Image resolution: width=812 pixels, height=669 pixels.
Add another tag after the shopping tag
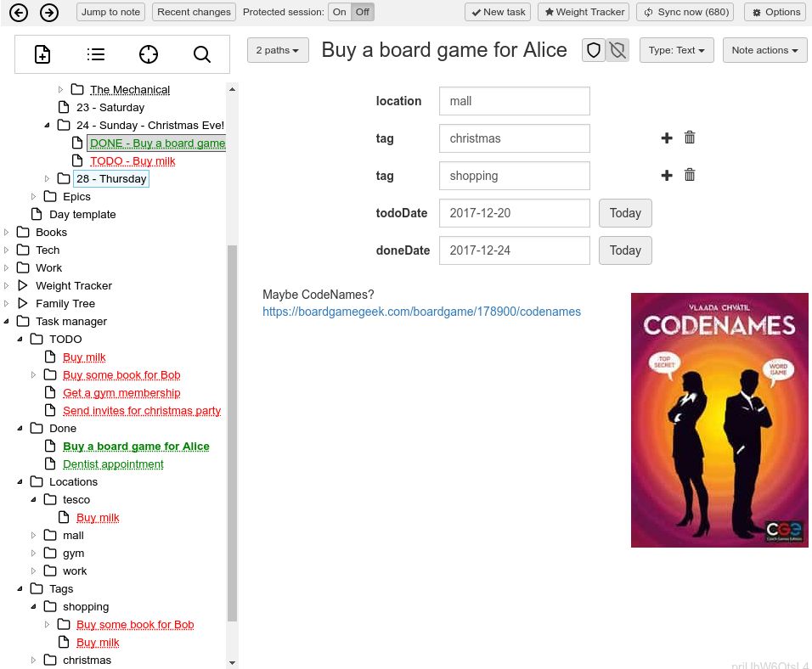[667, 175]
